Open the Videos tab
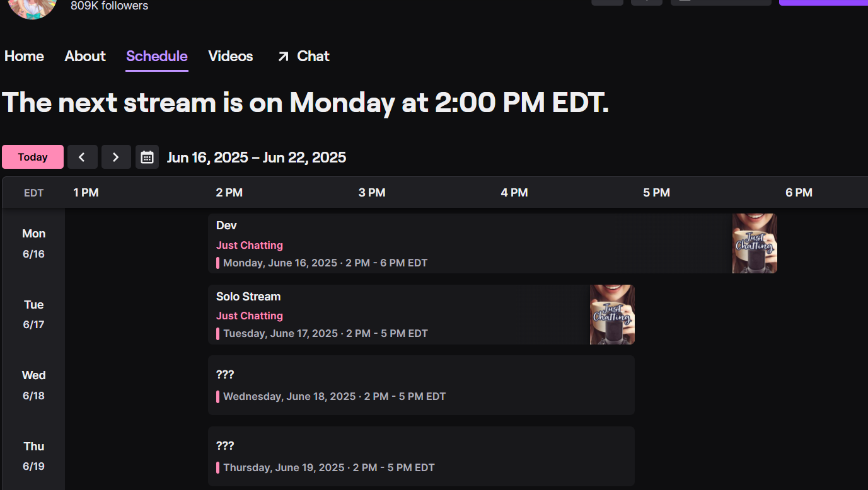Viewport: 868px width, 490px height. tap(230, 56)
